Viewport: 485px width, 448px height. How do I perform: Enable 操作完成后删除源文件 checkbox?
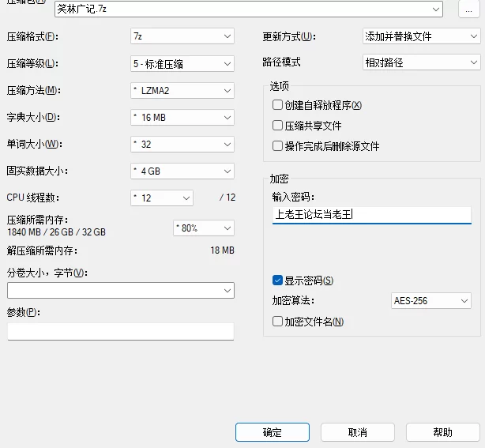277,146
